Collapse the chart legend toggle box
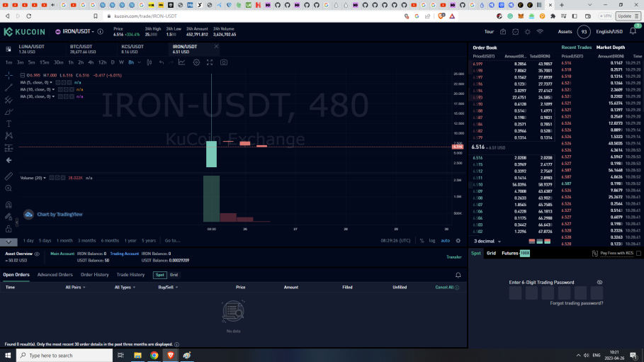The width and height of the screenshot is (644, 362). (x=23, y=76)
